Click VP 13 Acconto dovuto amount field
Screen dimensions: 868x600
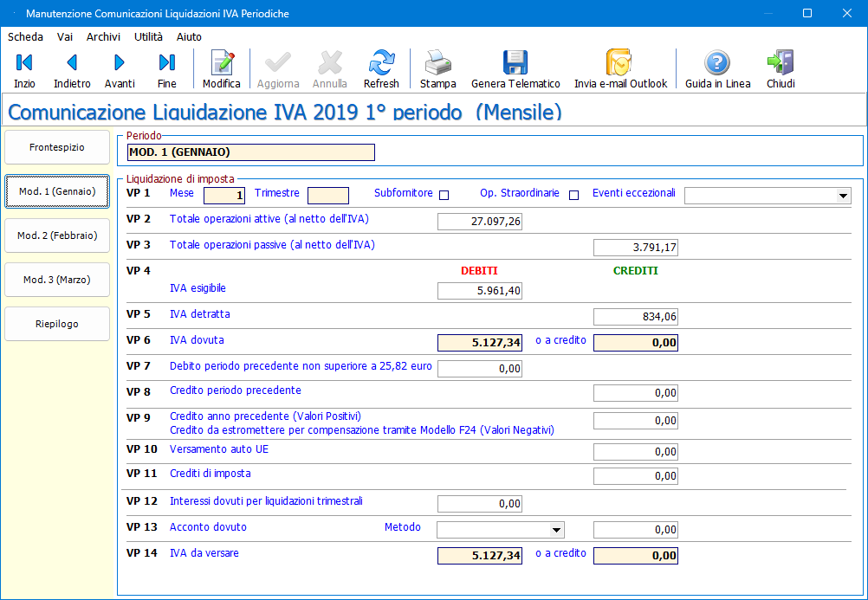point(636,530)
